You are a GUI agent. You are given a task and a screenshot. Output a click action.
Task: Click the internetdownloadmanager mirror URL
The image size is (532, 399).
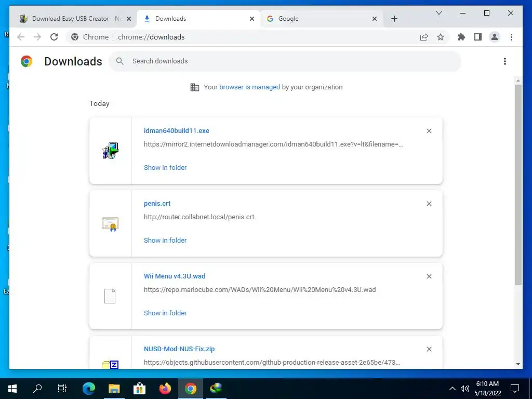click(x=273, y=144)
